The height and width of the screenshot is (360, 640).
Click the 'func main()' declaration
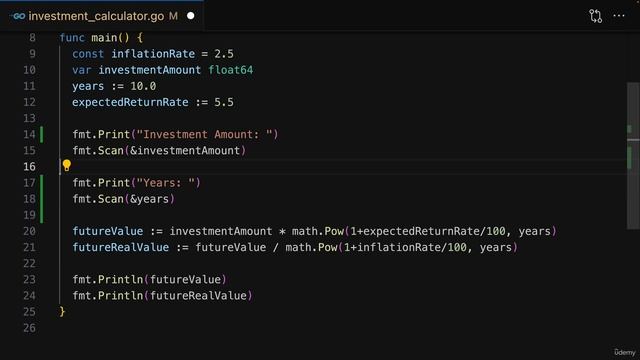coord(95,38)
